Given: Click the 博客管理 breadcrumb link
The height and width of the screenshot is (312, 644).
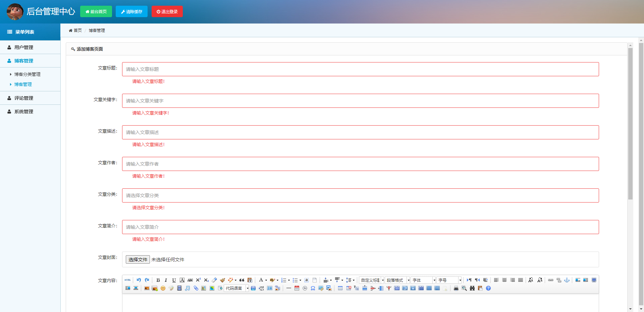Looking at the screenshot, I should click(x=97, y=30).
